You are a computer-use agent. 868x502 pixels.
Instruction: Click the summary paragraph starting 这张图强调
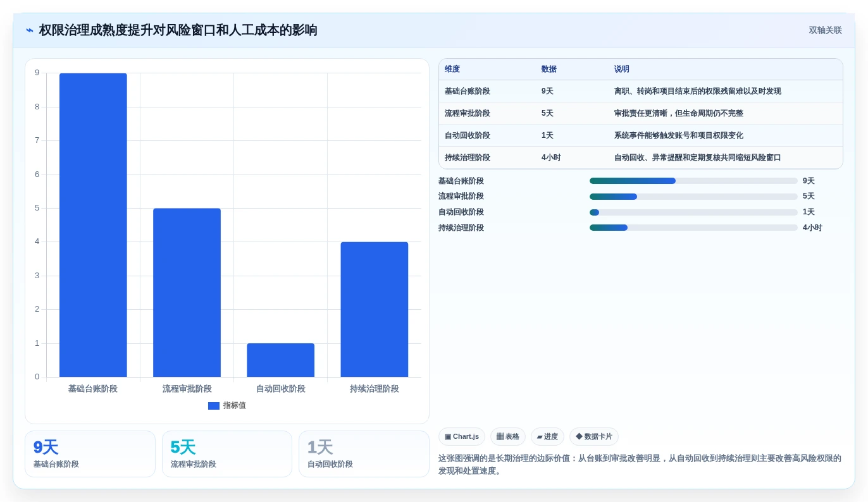(x=640, y=465)
